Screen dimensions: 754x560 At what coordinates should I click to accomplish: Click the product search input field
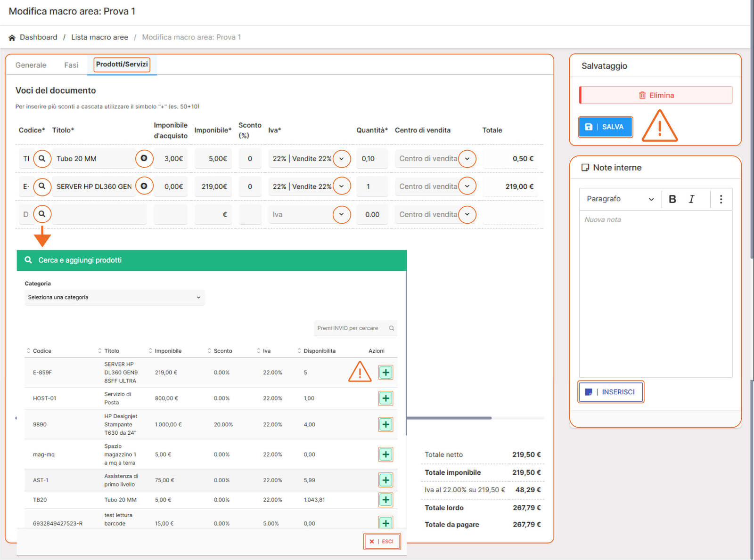tap(351, 328)
